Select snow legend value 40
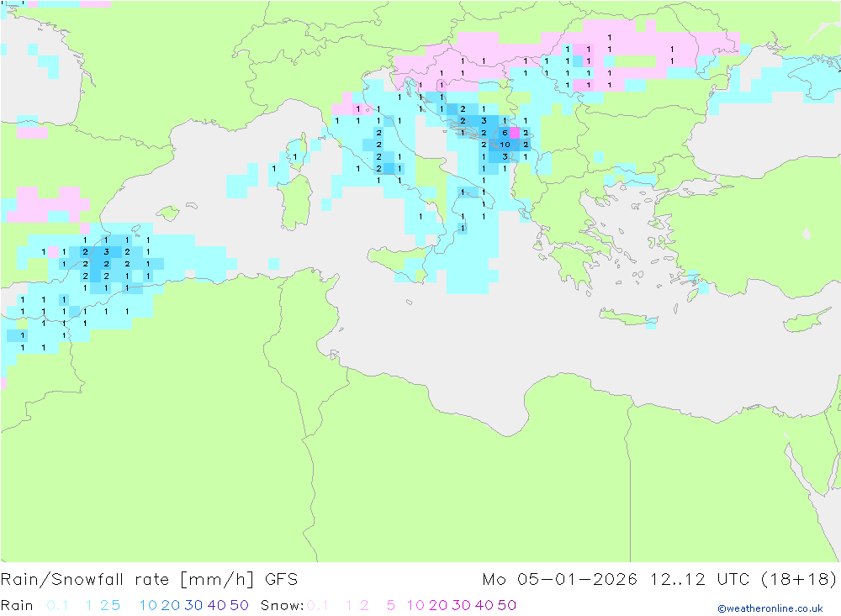The image size is (841, 616). [x=484, y=605]
